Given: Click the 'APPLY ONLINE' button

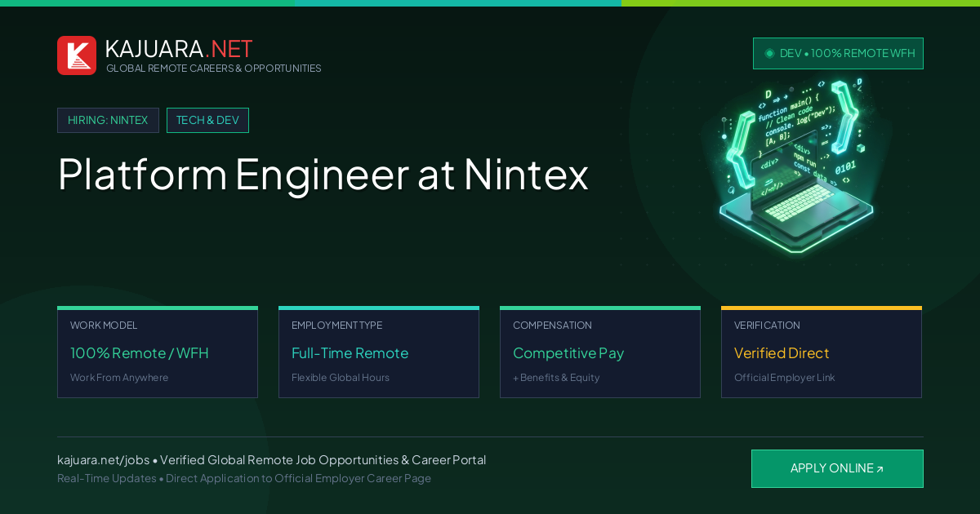Looking at the screenshot, I should point(837,468).
